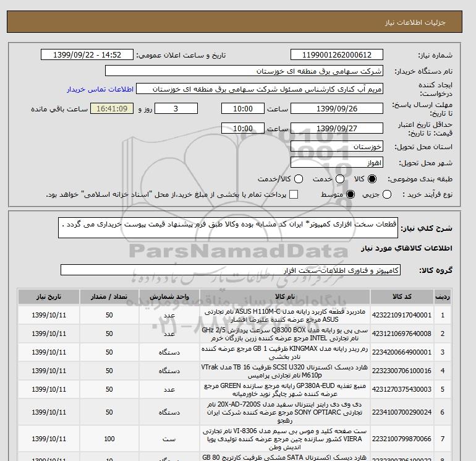Tick the treasury bonds payment checkbox
This screenshot has width=476, height=461.
pos(294,195)
